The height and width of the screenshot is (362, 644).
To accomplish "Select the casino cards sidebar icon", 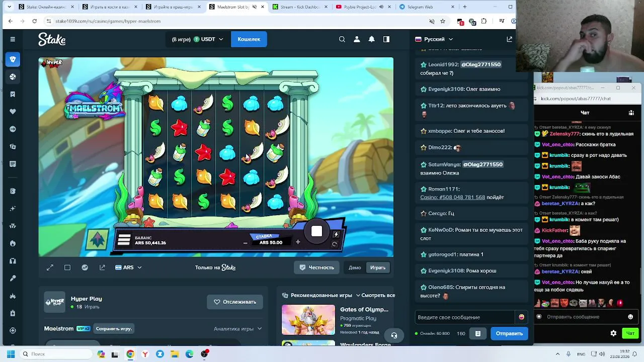I will [x=13, y=59].
